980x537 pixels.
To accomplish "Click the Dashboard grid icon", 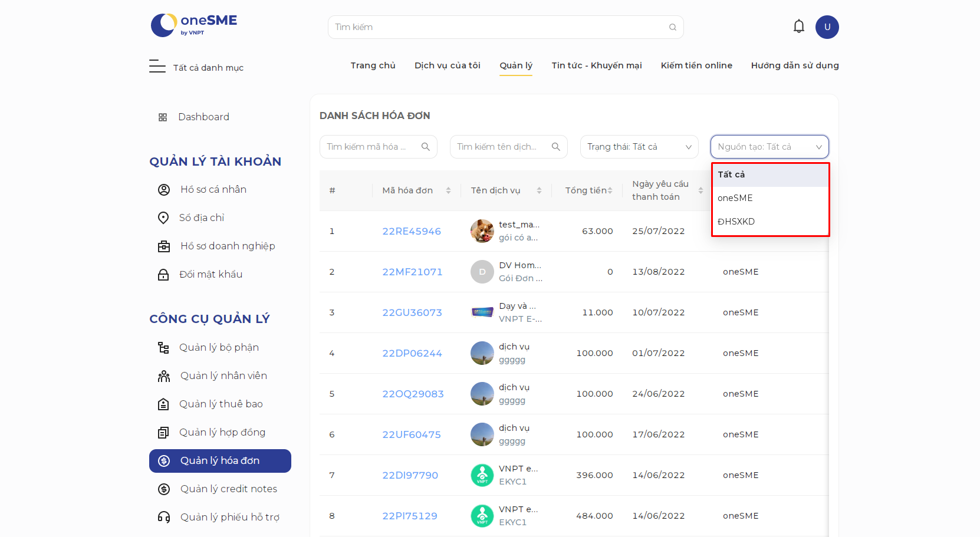I will pos(163,117).
